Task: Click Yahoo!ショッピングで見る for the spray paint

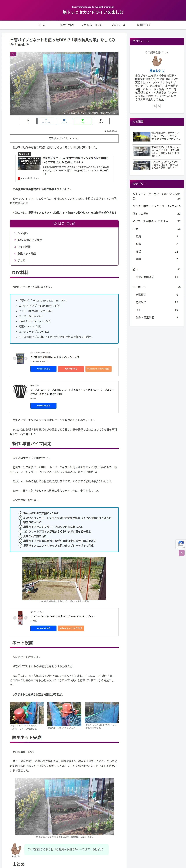Action: point(71,628)
